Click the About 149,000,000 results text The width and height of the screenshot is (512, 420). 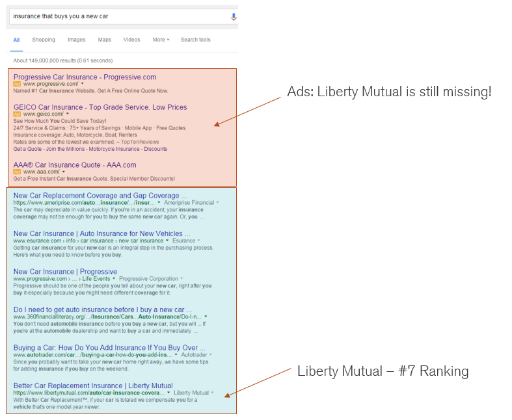tap(62, 60)
